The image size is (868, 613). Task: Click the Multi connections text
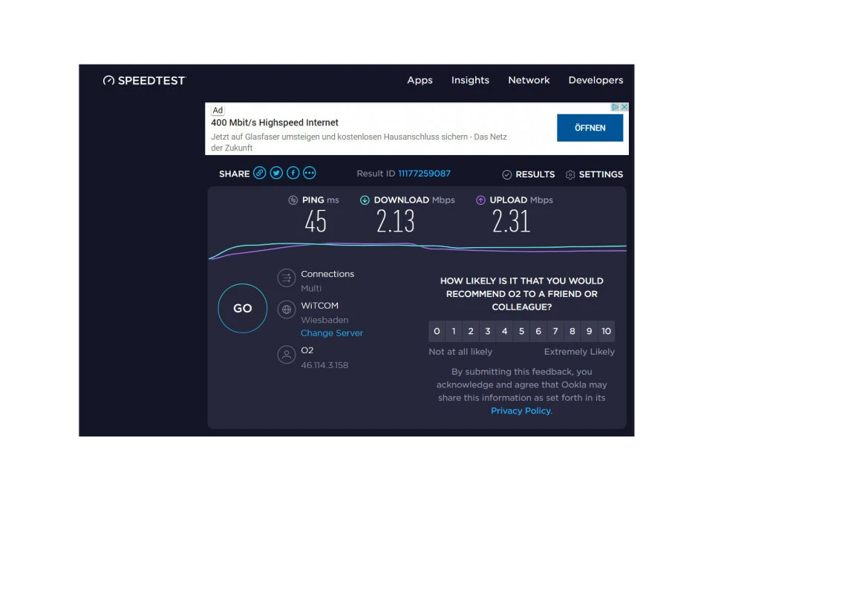tap(311, 288)
